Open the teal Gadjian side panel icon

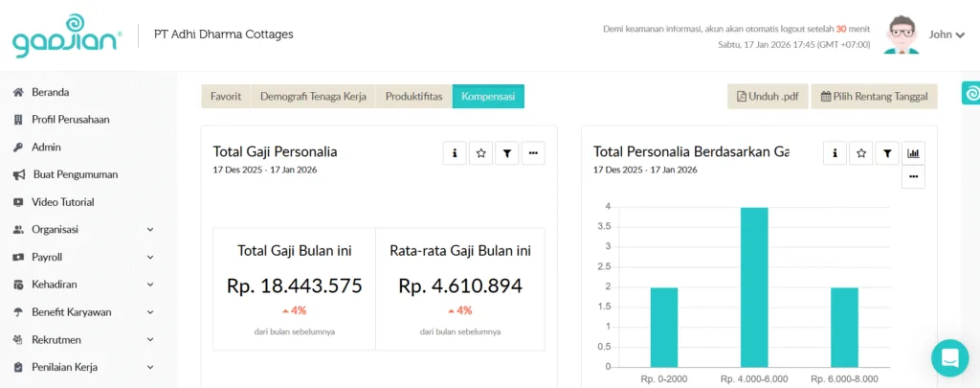tap(970, 93)
